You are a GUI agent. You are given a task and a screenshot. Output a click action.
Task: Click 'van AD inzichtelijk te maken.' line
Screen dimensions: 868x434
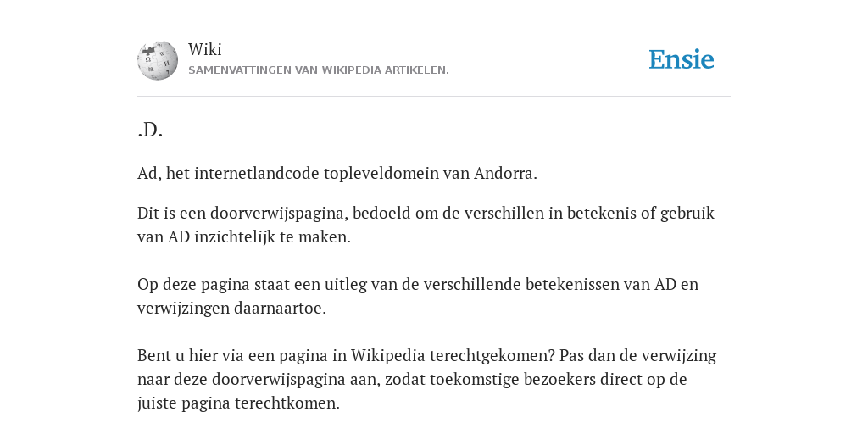click(244, 237)
